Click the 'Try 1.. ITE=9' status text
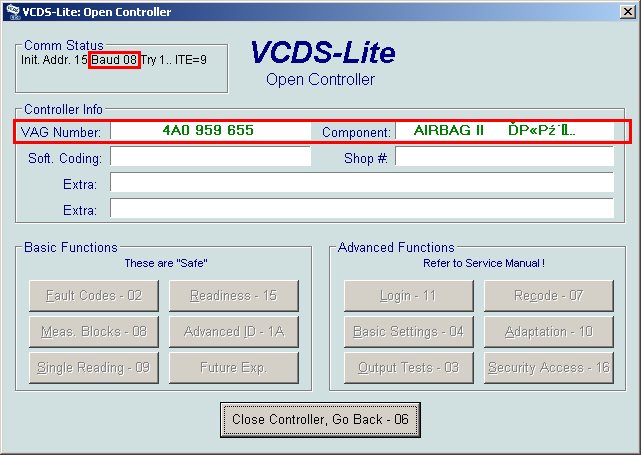Viewport: 641px width, 455px height. pos(174,60)
